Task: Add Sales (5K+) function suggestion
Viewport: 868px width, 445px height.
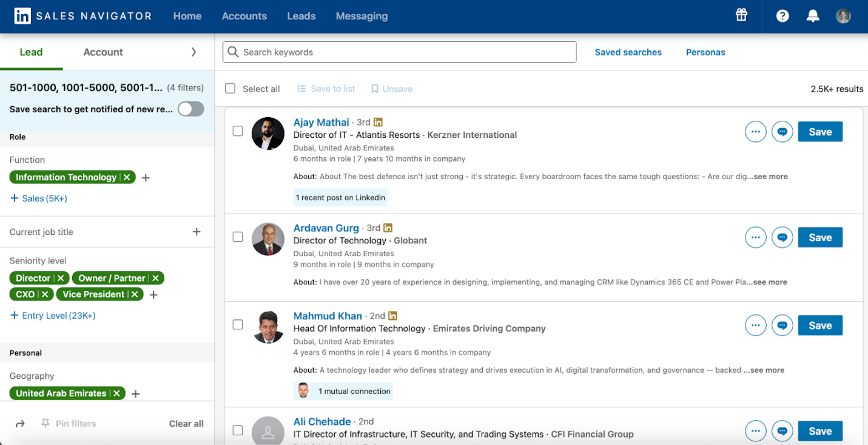Action: point(39,199)
